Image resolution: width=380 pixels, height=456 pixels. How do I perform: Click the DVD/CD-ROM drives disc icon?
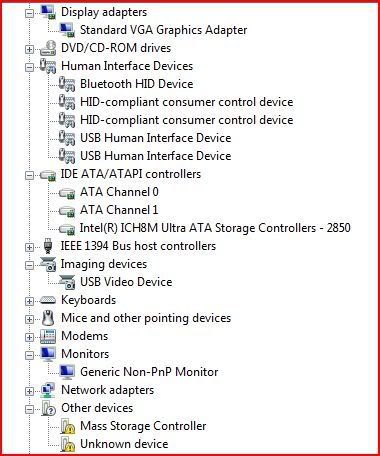[48, 48]
